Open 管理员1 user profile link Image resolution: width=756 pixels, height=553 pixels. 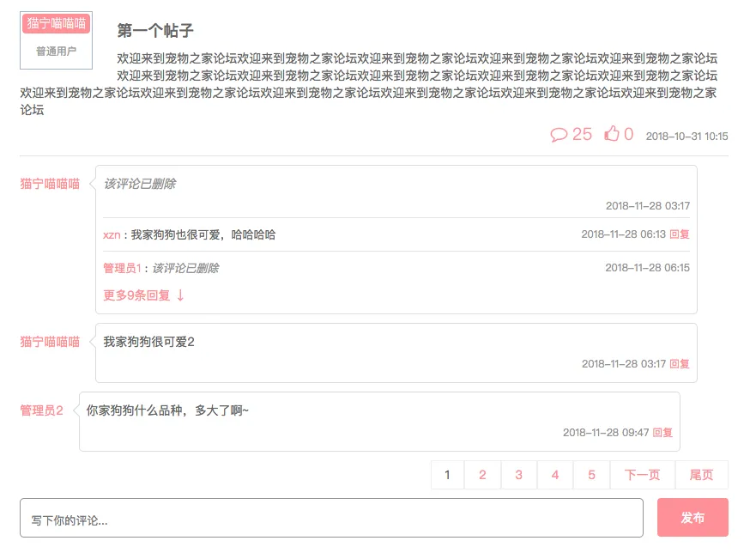pos(121,268)
